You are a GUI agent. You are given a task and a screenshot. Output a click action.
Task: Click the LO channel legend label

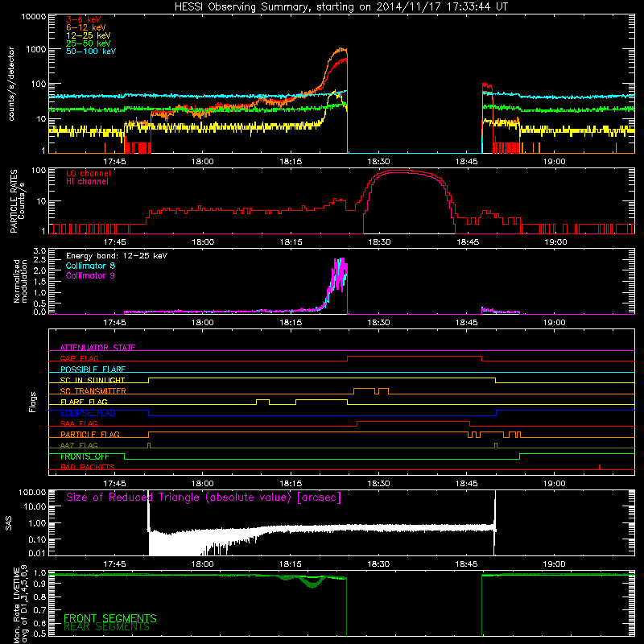click(x=89, y=173)
